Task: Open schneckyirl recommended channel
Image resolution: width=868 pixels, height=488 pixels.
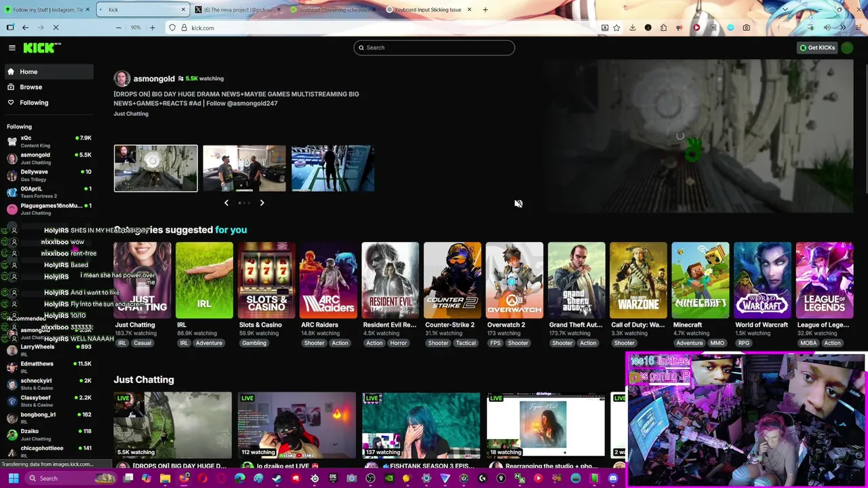Action: tap(47, 384)
